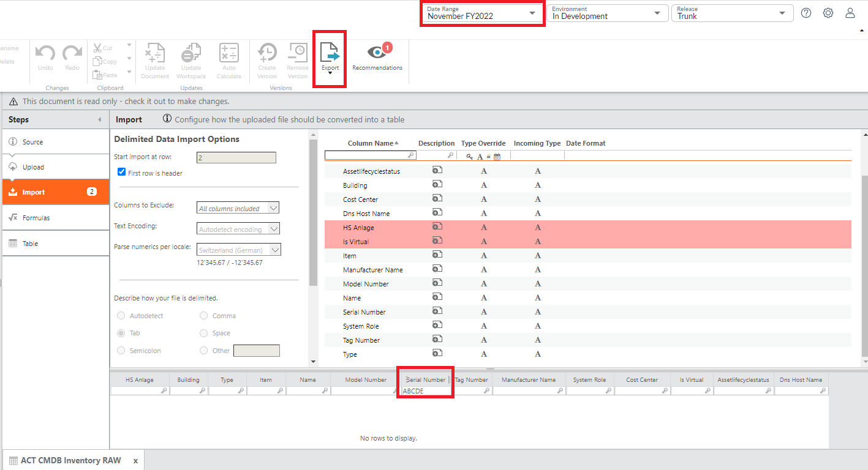
Task: Select the Is Virtual row in column list
Action: (587, 242)
